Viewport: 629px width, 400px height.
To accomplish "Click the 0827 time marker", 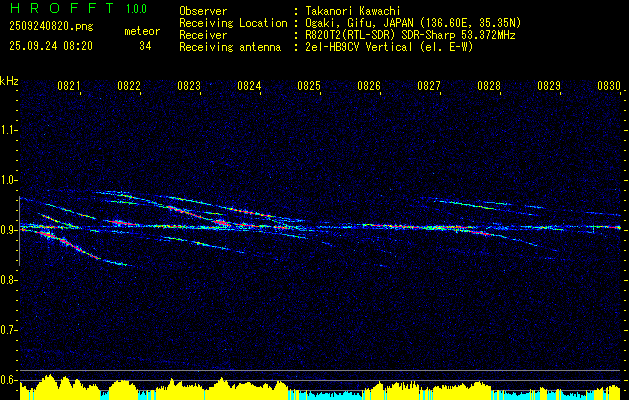I will (429, 86).
